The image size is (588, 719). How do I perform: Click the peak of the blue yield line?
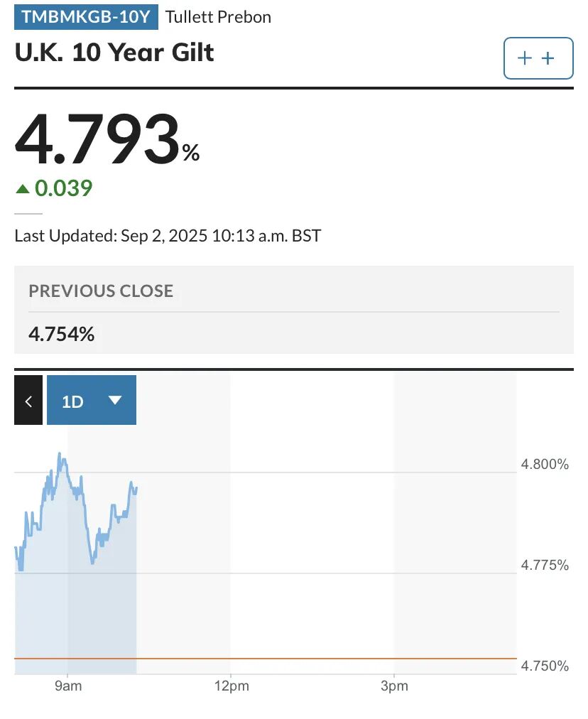pos(60,454)
